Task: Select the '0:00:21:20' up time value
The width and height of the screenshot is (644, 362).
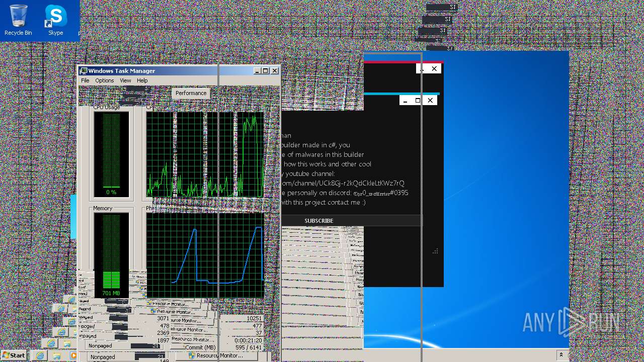Action: point(249,340)
